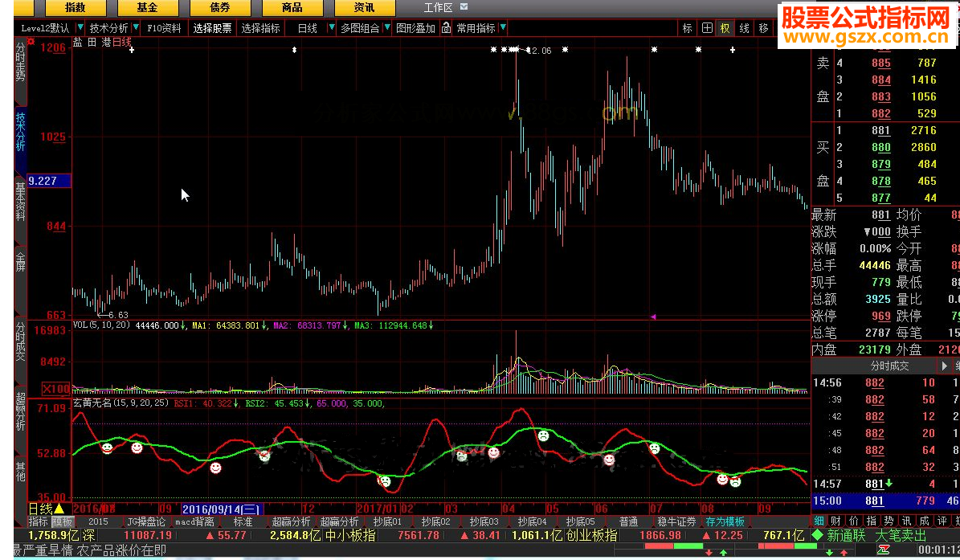Click the 选择股票 button
This screenshot has width=960, height=560.
pyautogui.click(x=212, y=28)
